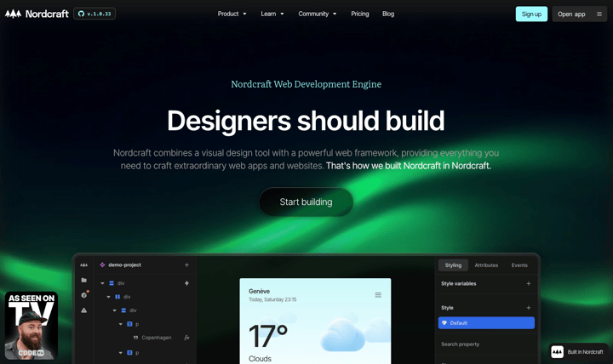
Task: Expand the Product dropdown menu
Action: coord(232,14)
